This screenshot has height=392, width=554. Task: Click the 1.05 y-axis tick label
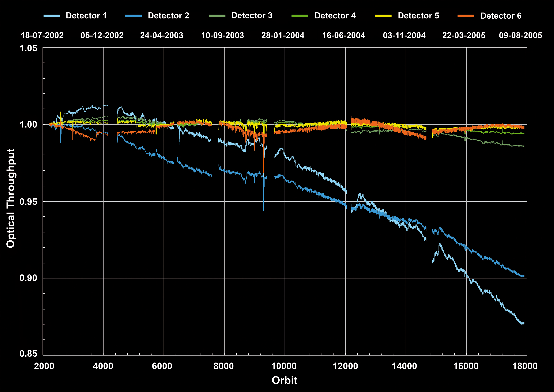tap(29, 48)
